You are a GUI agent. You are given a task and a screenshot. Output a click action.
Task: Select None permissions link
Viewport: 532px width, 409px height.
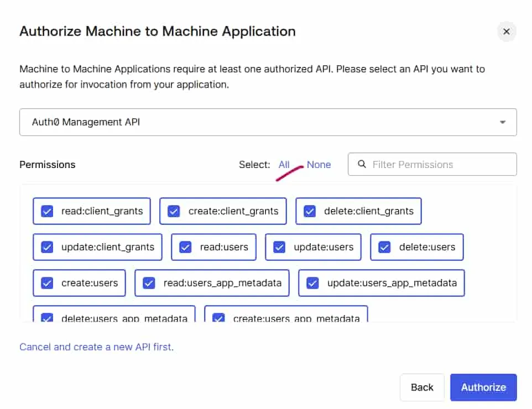click(x=319, y=165)
